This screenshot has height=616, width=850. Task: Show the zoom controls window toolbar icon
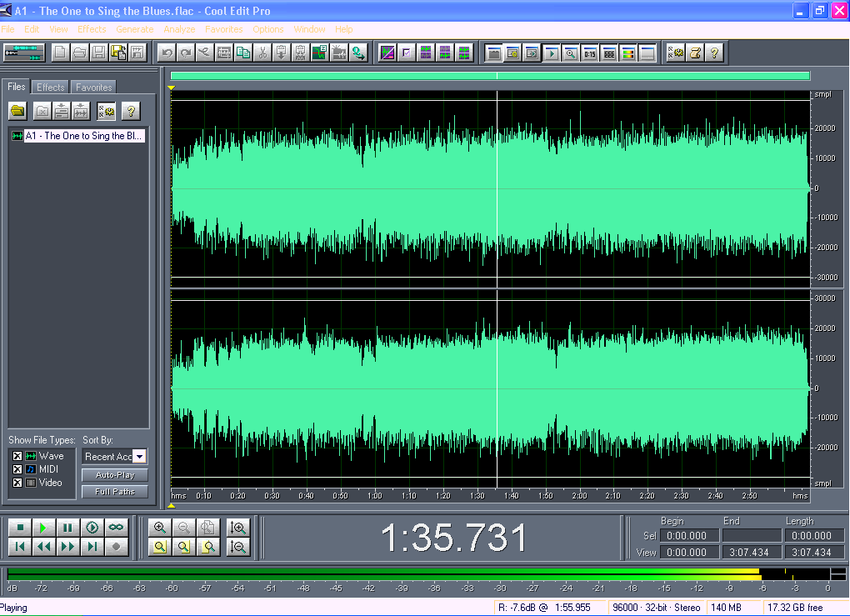(x=570, y=53)
